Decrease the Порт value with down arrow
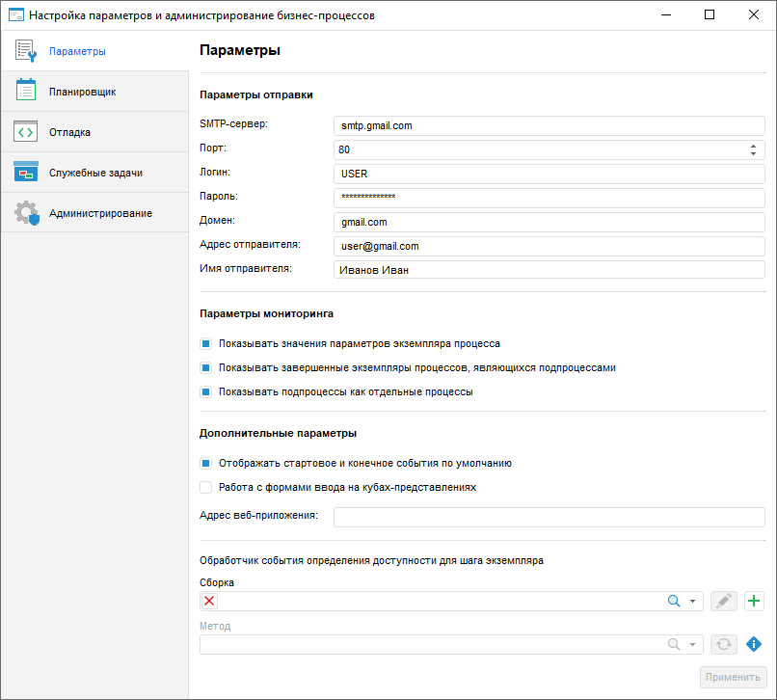 (752, 153)
